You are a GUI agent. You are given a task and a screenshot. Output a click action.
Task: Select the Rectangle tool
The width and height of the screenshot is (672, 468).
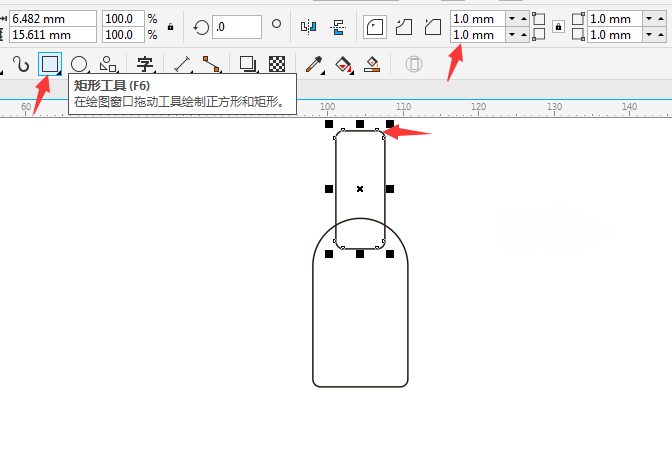coord(50,64)
